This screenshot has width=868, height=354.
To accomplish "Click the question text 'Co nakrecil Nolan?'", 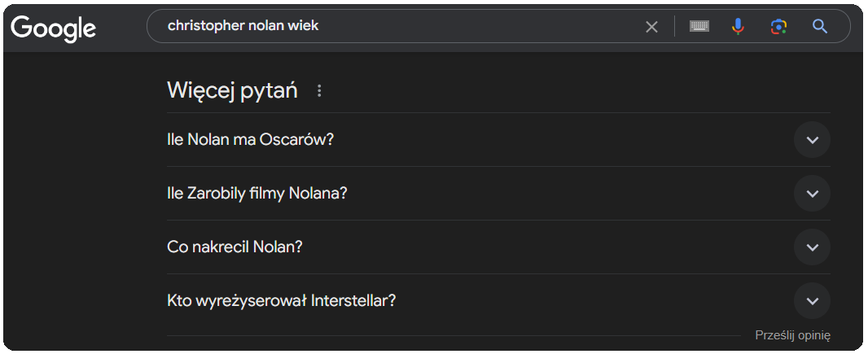I will [235, 247].
